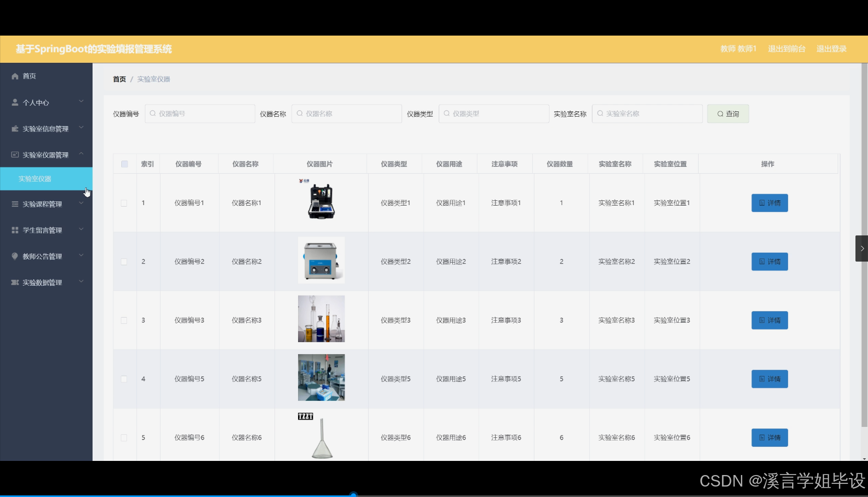Click the icon beside 实验数据管理
868x497 pixels.
coord(15,283)
